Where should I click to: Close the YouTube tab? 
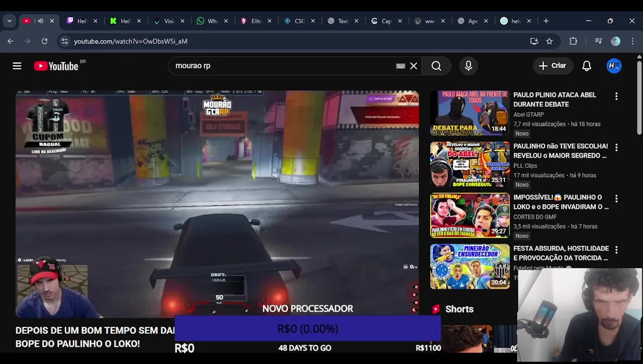pos(52,21)
